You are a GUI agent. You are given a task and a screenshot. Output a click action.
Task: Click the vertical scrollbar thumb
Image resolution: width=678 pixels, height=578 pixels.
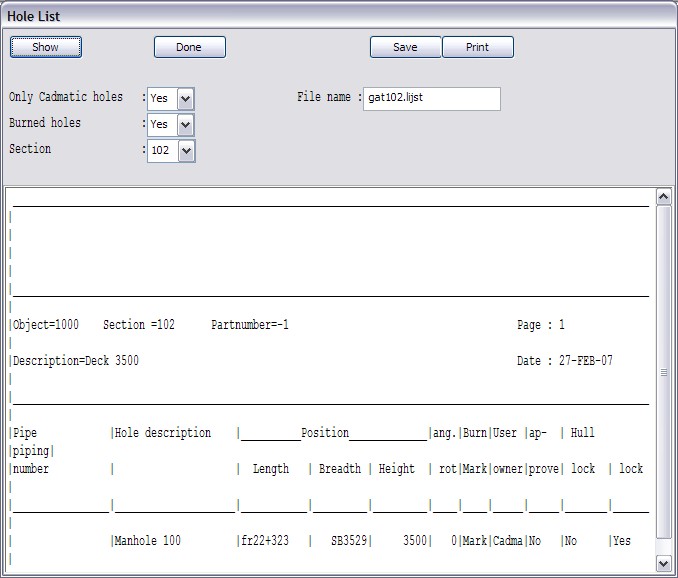click(663, 372)
